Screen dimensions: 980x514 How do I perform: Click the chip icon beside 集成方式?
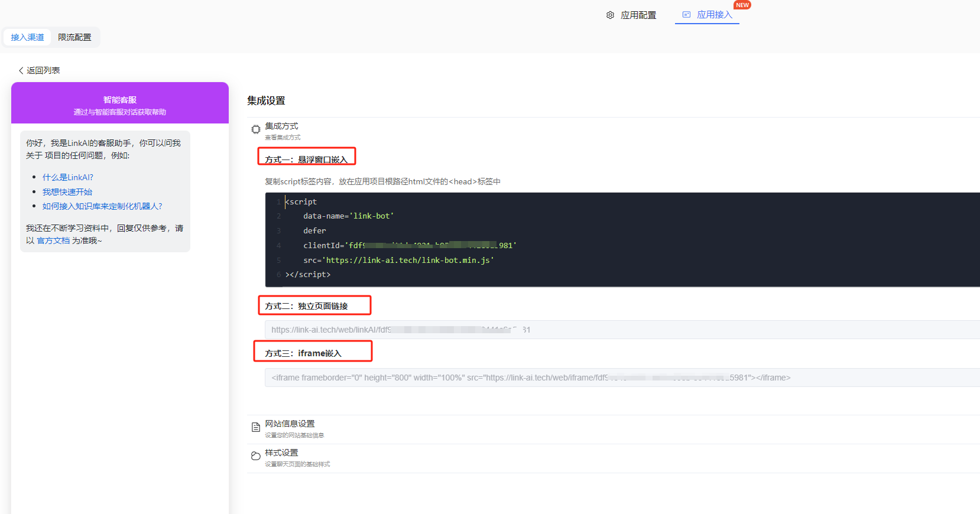click(x=256, y=129)
